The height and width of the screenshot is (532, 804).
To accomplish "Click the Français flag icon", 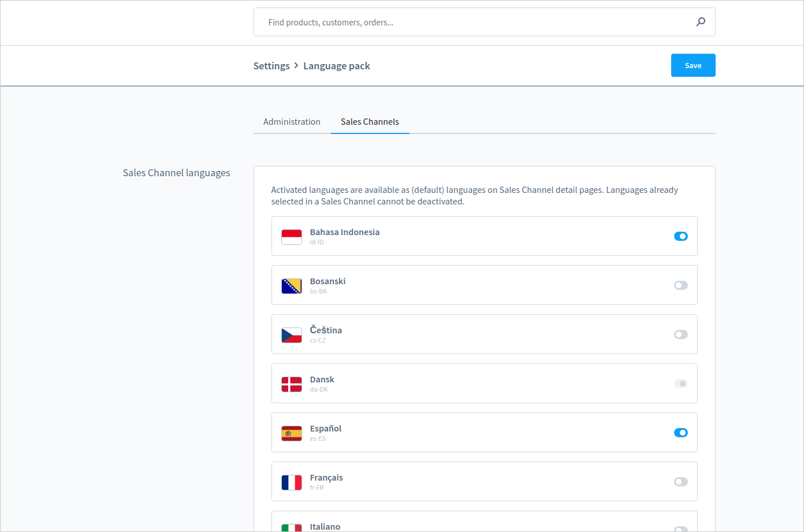I will click(292, 482).
